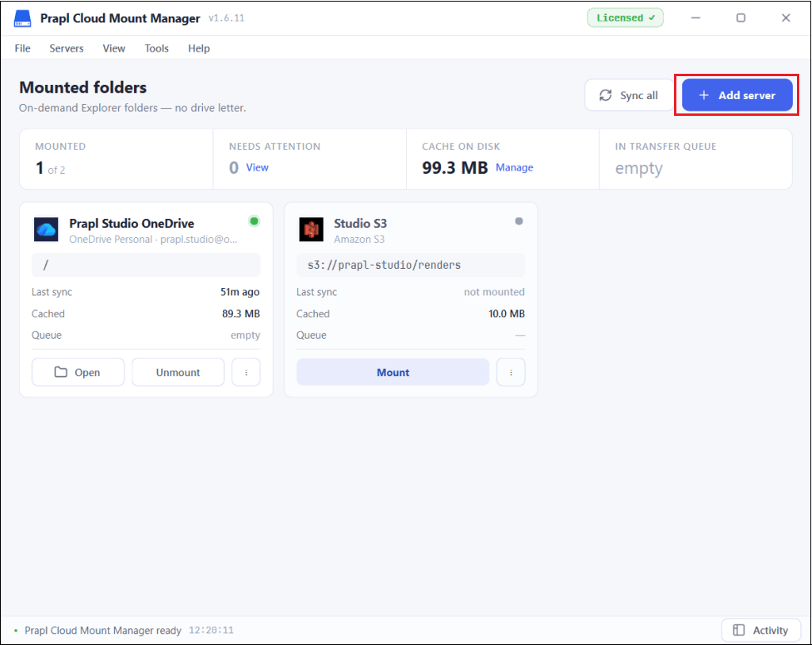The image size is (812, 645).
Task: Click the View link under Needs Attention
Action: [x=258, y=167]
